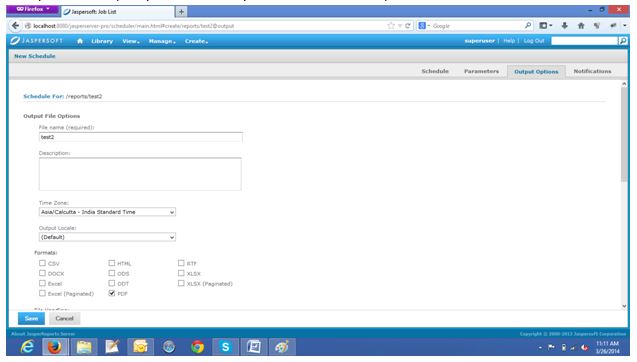Enable the XLSX (Paginated) checkbox

181,283
